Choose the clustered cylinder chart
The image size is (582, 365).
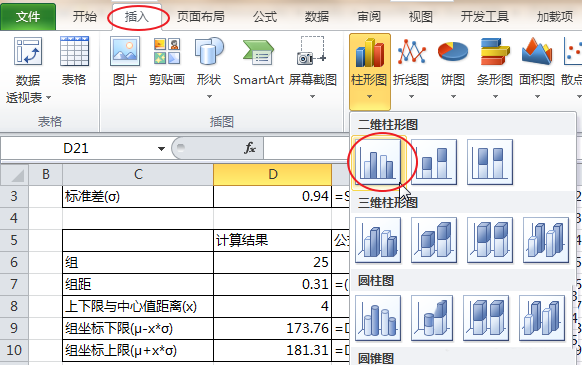(378, 318)
